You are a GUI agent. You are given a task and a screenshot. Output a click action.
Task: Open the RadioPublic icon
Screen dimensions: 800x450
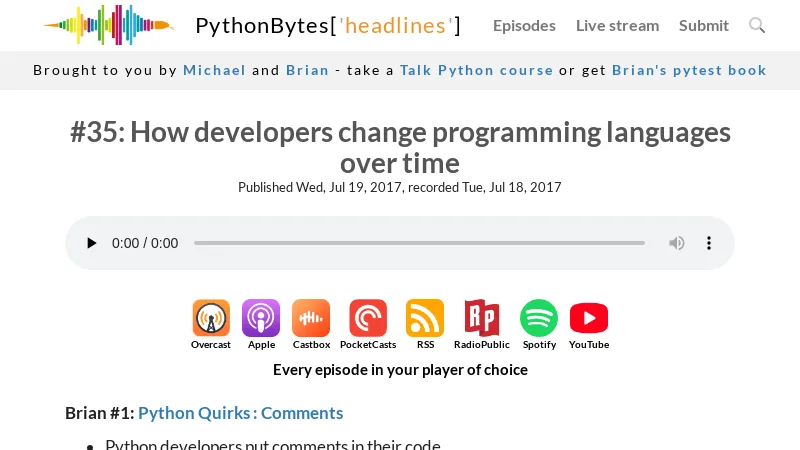pyautogui.click(x=481, y=319)
